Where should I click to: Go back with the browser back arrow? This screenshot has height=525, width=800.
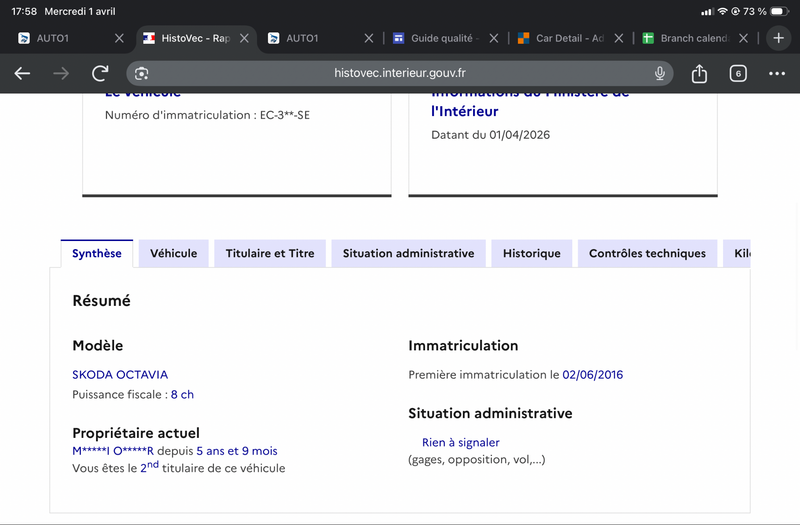22,73
